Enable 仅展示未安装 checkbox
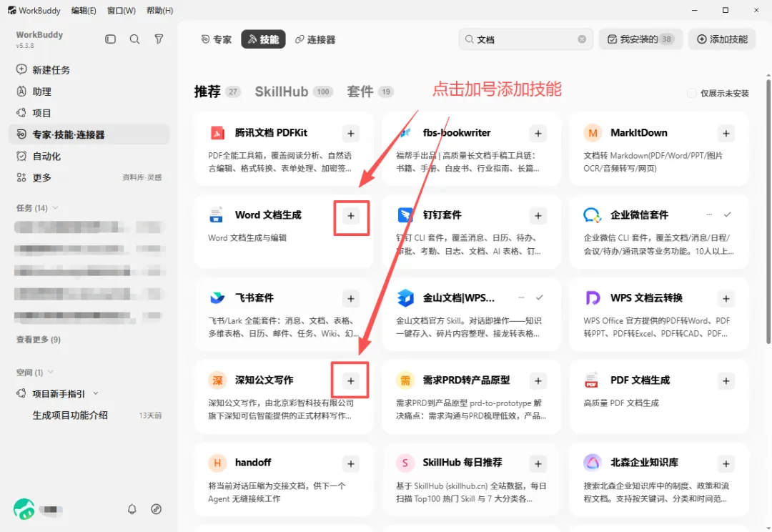Image resolution: width=772 pixels, height=532 pixels. click(x=691, y=93)
